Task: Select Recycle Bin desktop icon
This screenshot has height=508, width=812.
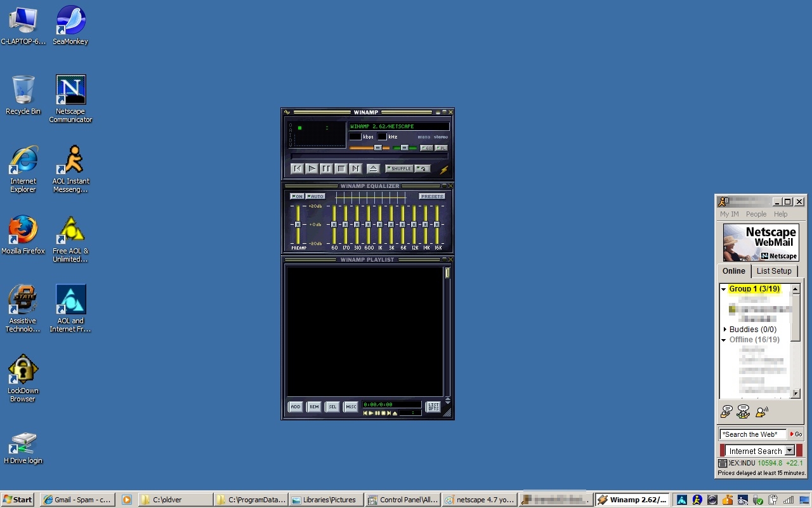Action: pyautogui.click(x=23, y=95)
